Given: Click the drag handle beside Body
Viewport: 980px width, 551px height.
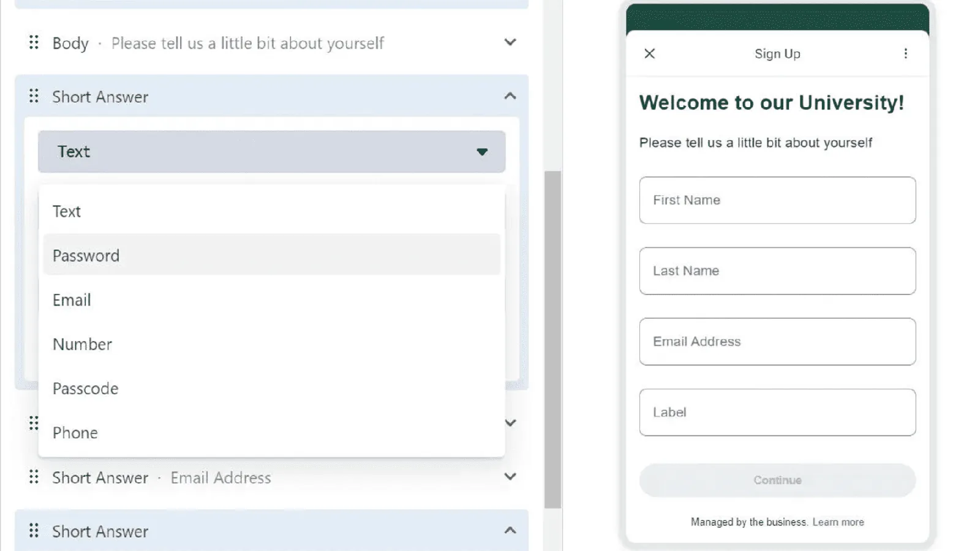Looking at the screenshot, I should click(x=34, y=42).
